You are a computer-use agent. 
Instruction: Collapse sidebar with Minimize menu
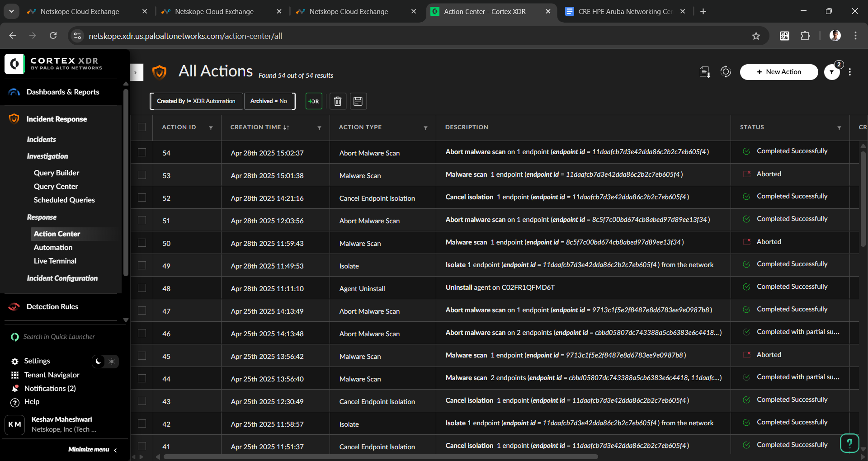[x=93, y=450]
